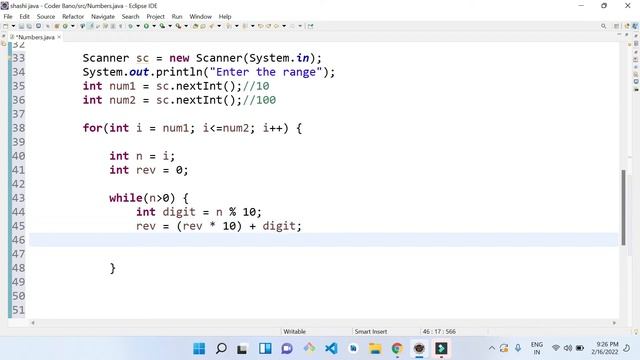Open the Refactor menu
This screenshot has width=640, height=360.
click(x=73, y=16)
